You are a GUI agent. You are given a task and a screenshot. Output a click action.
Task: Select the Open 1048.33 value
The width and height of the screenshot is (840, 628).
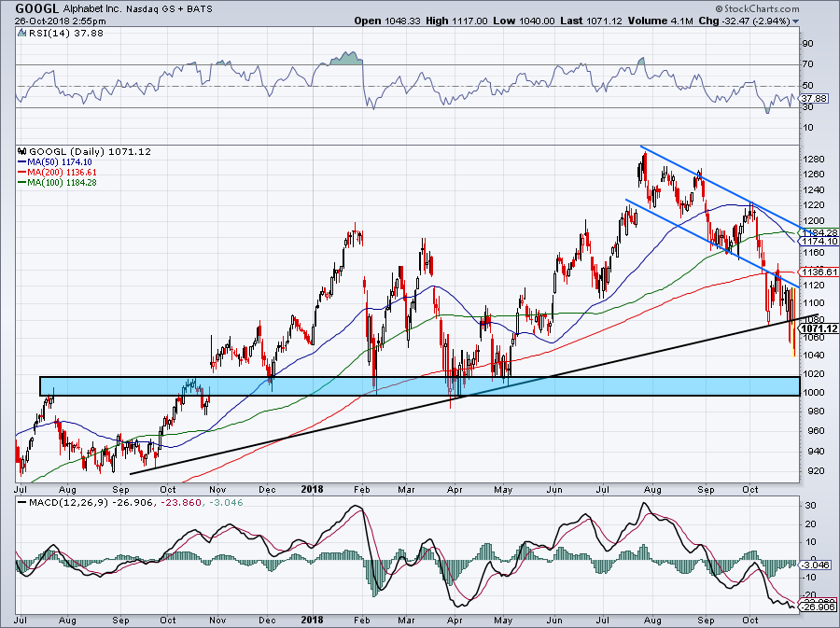click(x=388, y=21)
